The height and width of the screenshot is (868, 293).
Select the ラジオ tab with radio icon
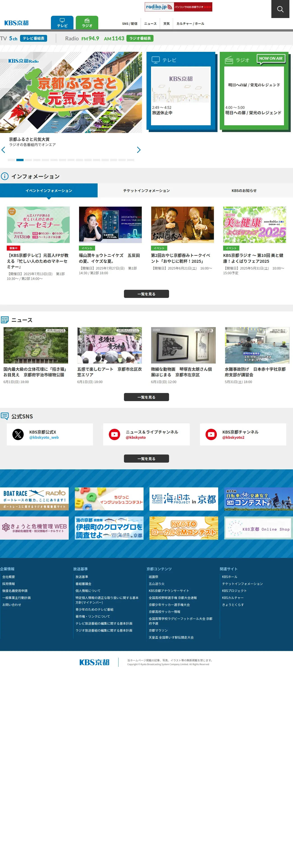coord(87,23)
